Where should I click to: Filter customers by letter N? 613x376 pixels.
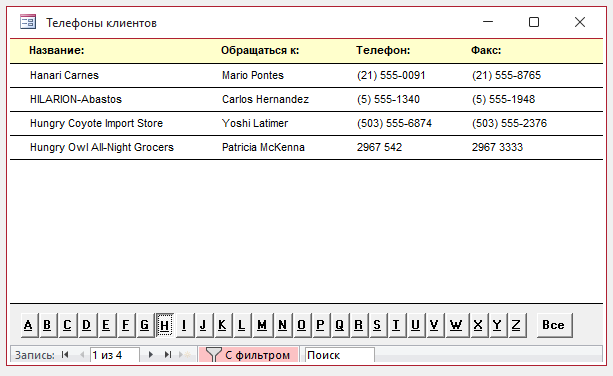[x=283, y=325]
